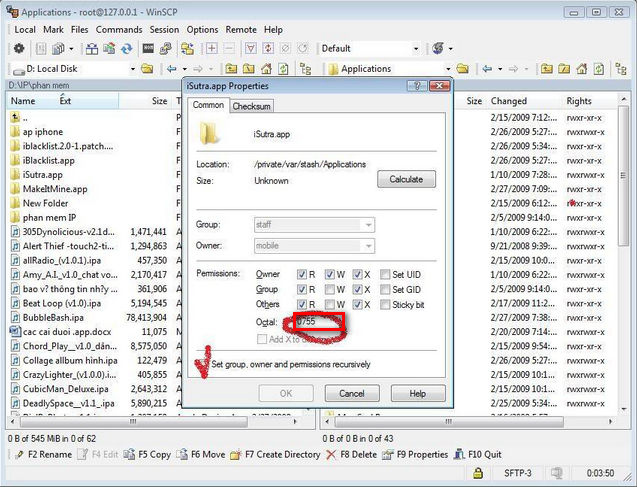Viewport: 637px width, 487px height.
Task: Expand the local back history arrow
Action: (184, 69)
